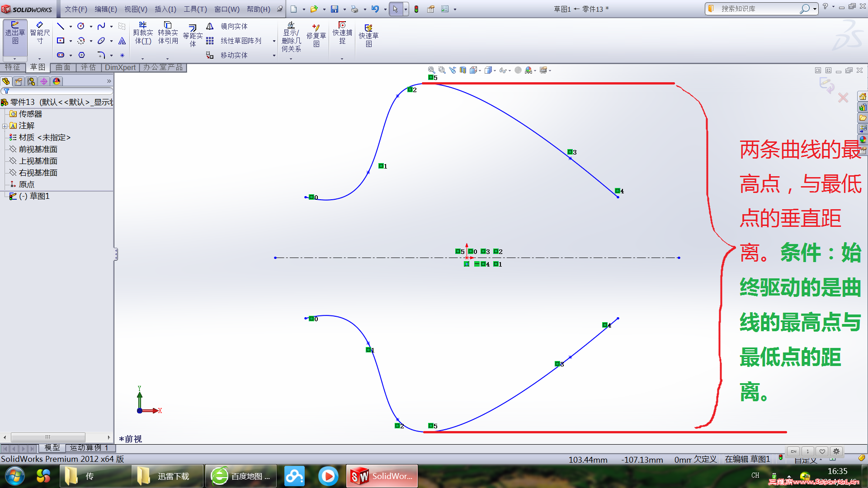Select the Trim Entities (剪裁实体) tool
This screenshot has height=488, width=868.
pyautogui.click(x=143, y=33)
